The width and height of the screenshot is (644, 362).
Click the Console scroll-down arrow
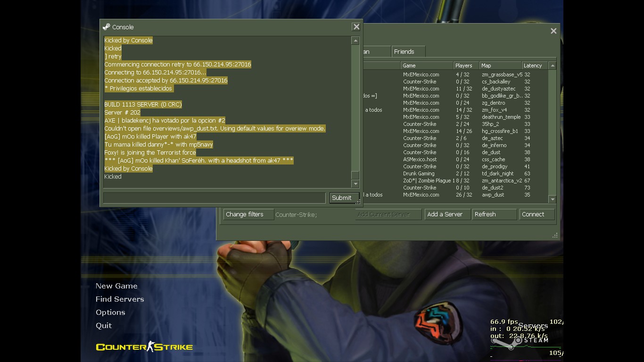pyautogui.click(x=355, y=184)
